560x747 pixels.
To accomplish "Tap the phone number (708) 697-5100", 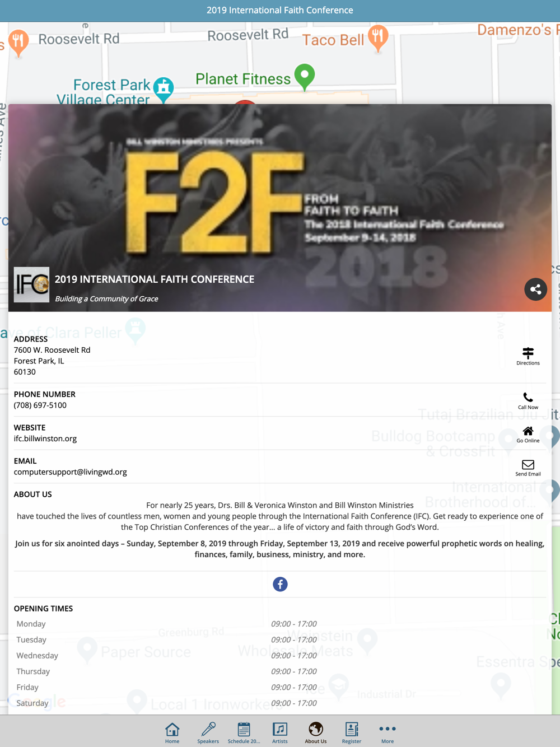I will 40,405.
